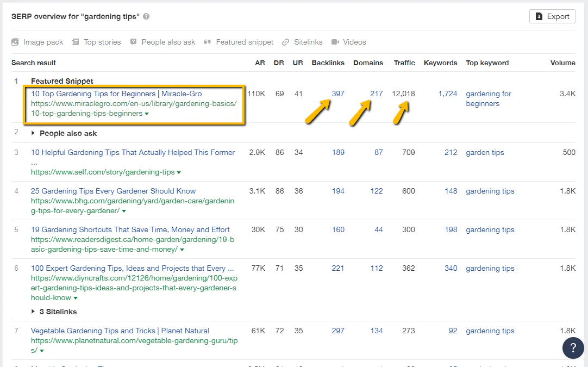Viewport: 588px width, 367px height.
Task: Click the Featured snippet quote icon
Action: coord(207,42)
